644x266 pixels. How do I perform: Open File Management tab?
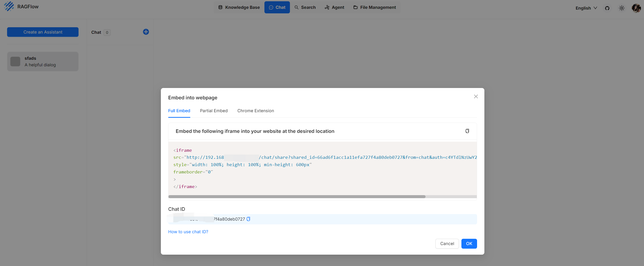(375, 7)
